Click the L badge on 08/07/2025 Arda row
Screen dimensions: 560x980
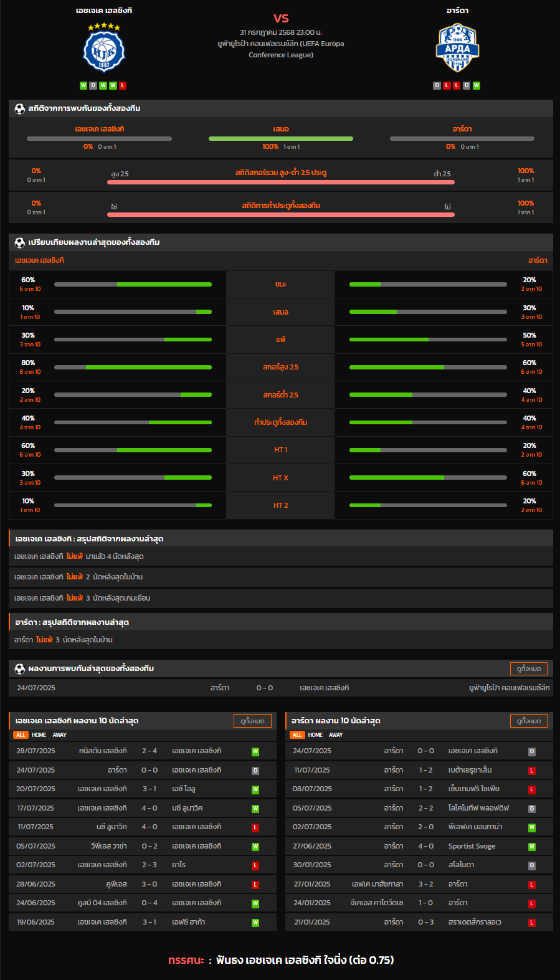(x=532, y=789)
